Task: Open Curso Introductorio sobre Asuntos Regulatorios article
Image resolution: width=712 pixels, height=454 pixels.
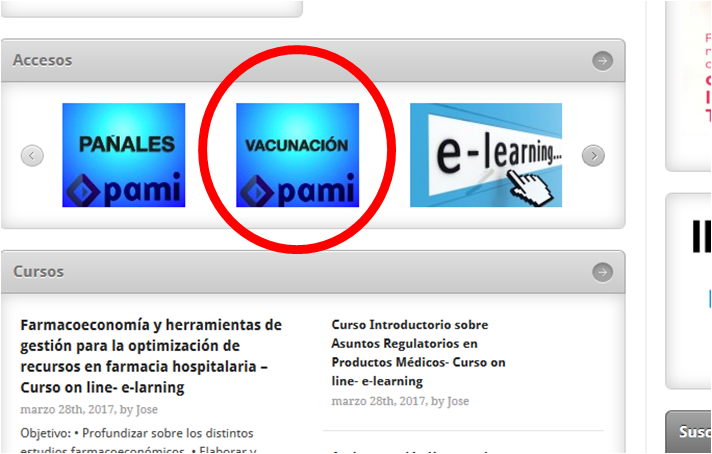Action: (x=418, y=353)
